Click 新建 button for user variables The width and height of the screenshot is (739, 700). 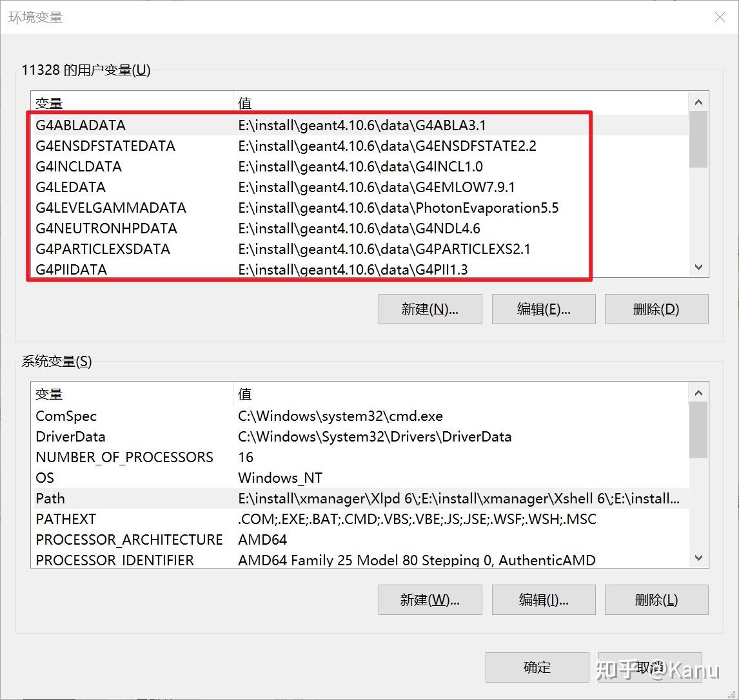429,309
